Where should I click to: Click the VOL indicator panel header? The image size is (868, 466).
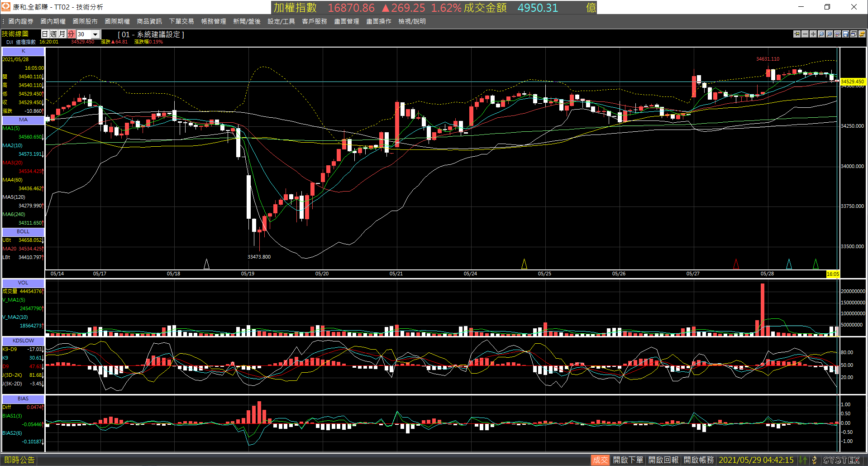coord(23,283)
